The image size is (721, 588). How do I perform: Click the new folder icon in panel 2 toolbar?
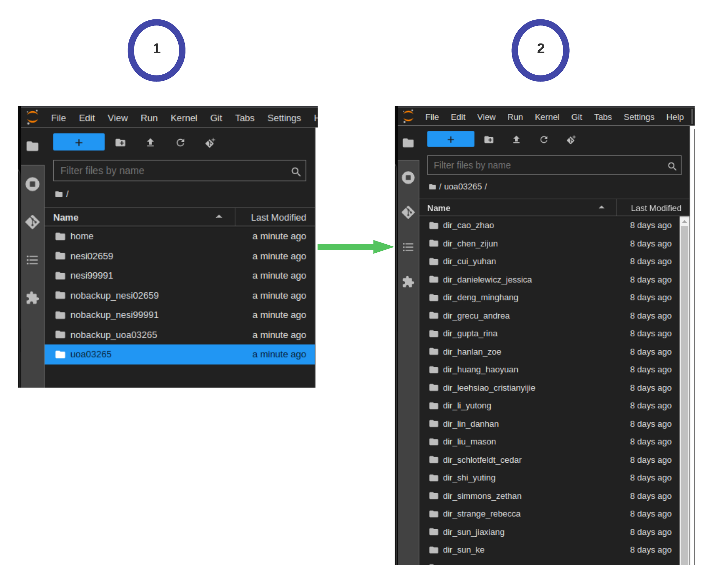[489, 140]
